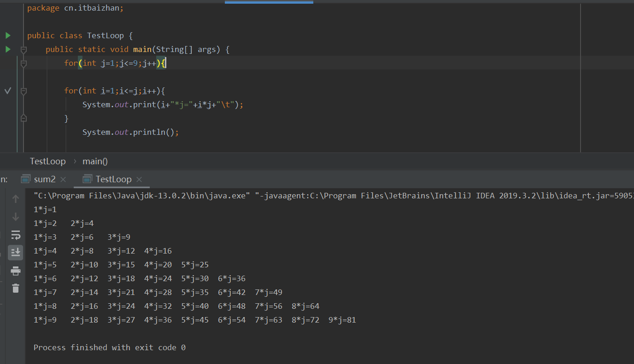Clear console with the trash can icon
The image size is (634, 364).
tap(16, 288)
